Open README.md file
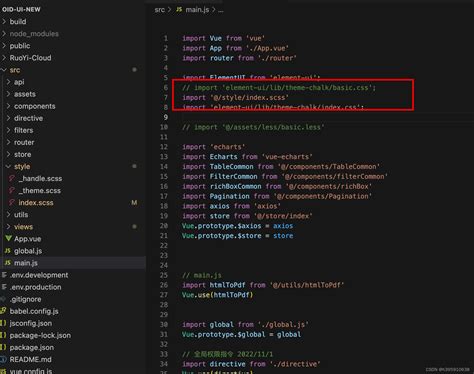The height and width of the screenshot is (374, 474). tap(31, 359)
